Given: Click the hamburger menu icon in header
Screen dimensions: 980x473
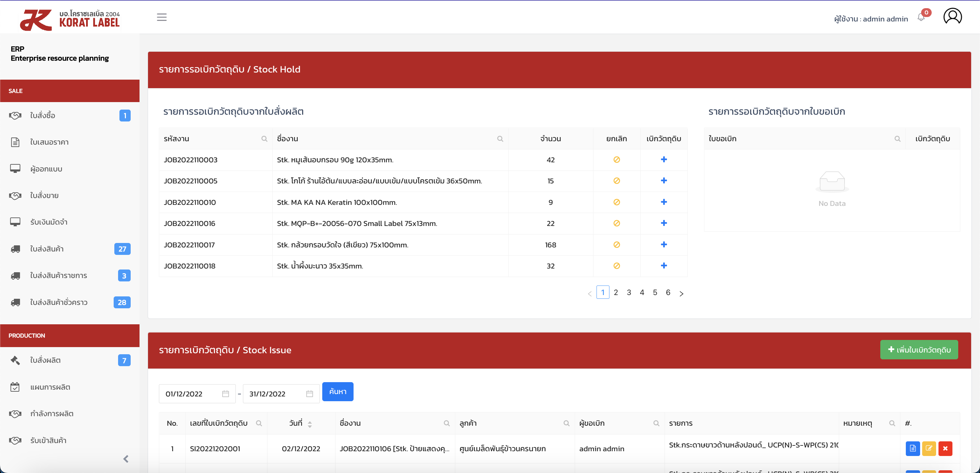Looking at the screenshot, I should (162, 17).
